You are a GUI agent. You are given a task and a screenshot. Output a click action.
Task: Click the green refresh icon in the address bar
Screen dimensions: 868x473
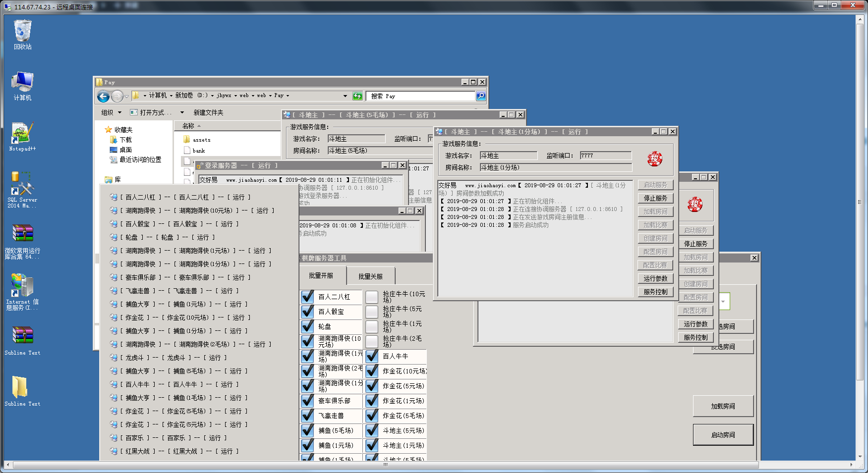tap(357, 96)
